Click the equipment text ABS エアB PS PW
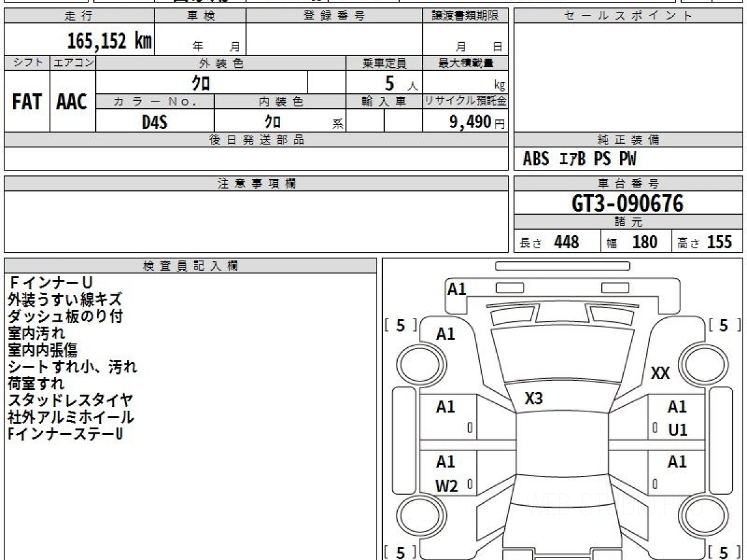 tap(580, 160)
